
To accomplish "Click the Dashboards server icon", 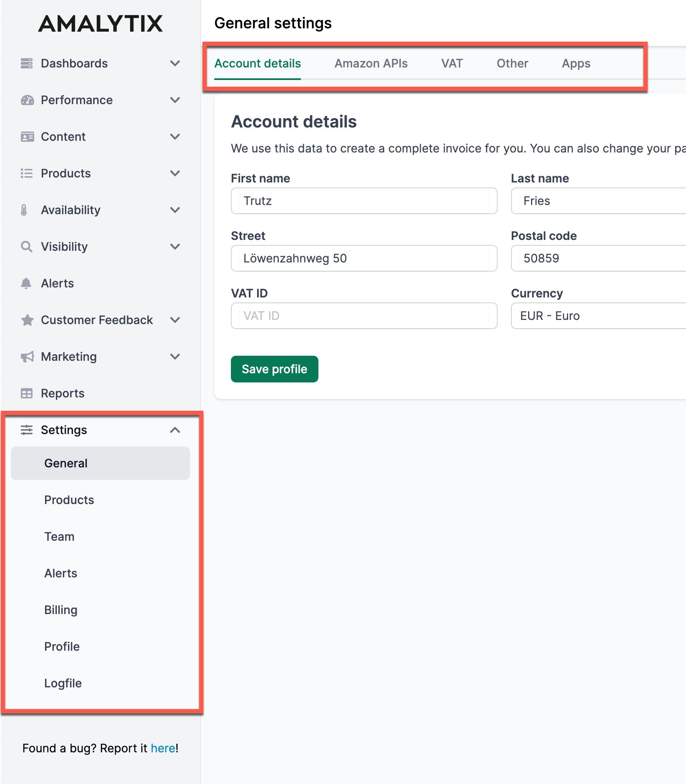I will (27, 63).
